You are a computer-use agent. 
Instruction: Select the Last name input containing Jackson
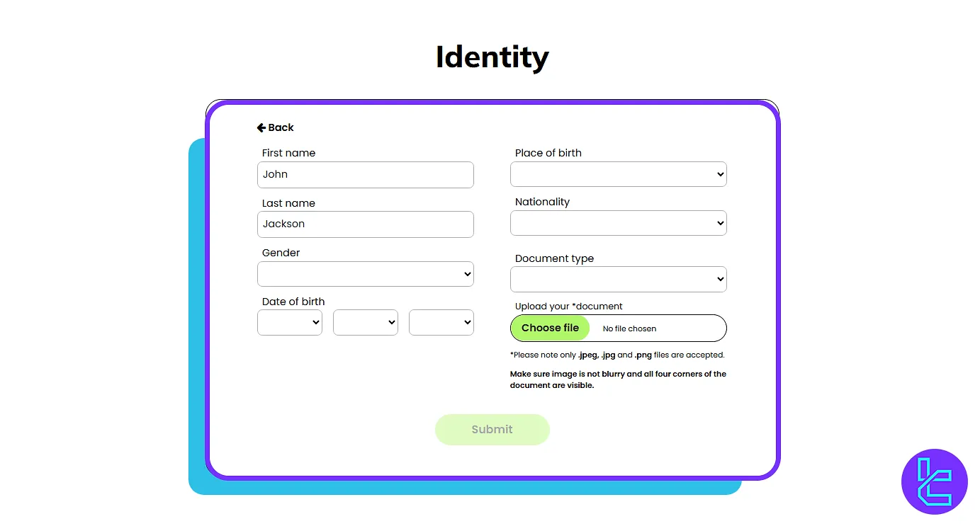pyautogui.click(x=366, y=224)
